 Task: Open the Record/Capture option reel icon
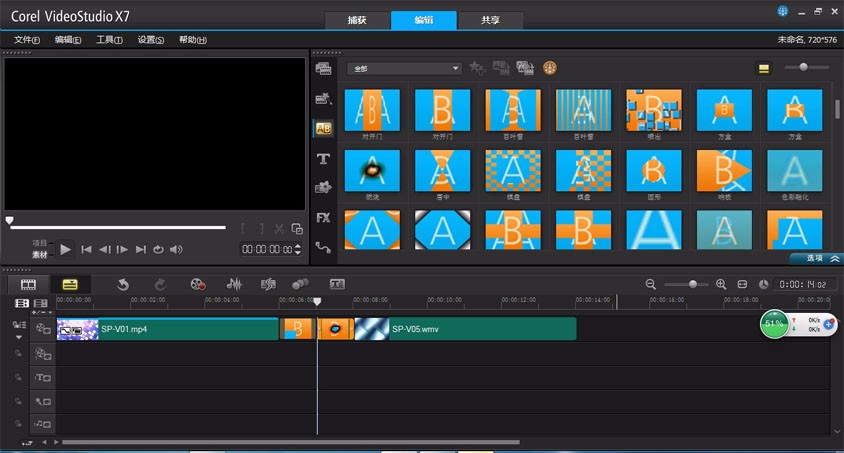(x=198, y=284)
